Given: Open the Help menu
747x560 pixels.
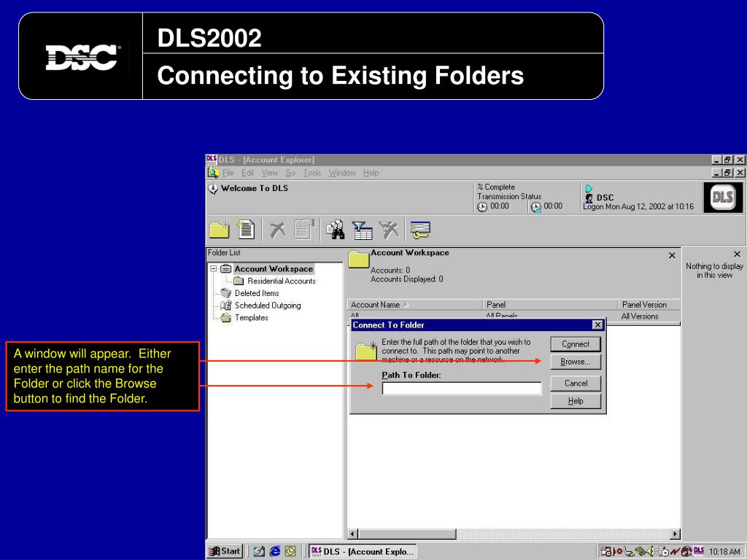Looking at the screenshot, I should [x=371, y=173].
